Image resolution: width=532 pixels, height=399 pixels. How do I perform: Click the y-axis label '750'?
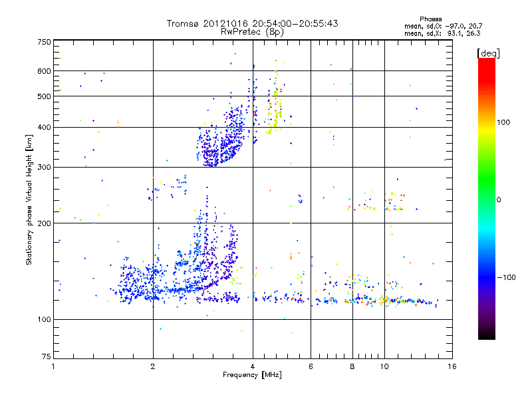[x=44, y=42]
